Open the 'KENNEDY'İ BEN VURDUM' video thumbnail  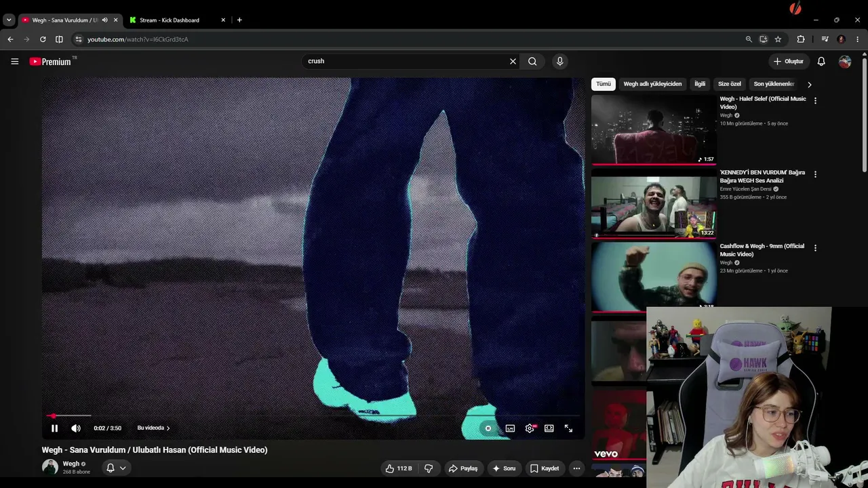pos(654,203)
